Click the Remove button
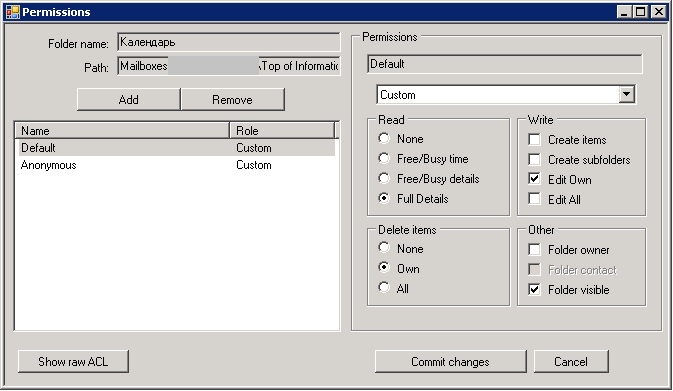Image resolution: width=673 pixels, height=391 pixels. 232,100
